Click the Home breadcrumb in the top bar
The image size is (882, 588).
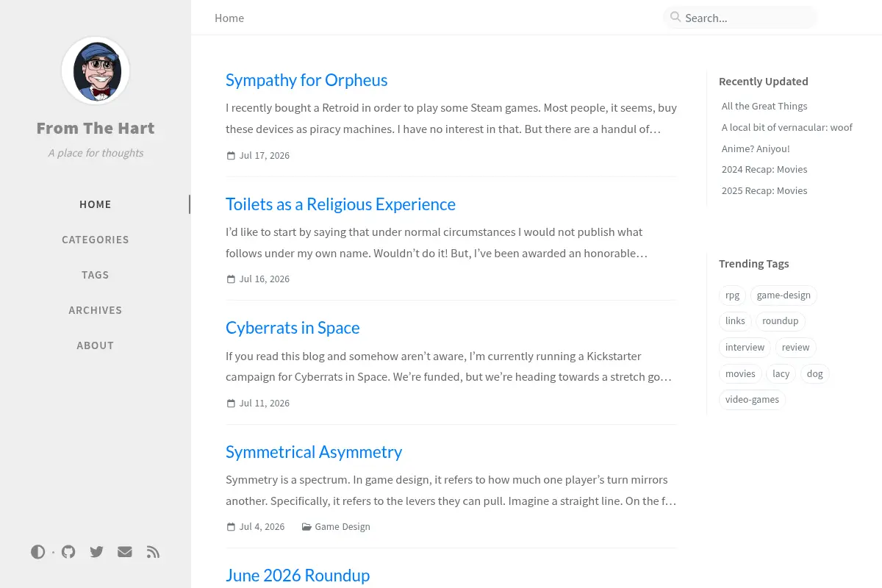coord(229,18)
